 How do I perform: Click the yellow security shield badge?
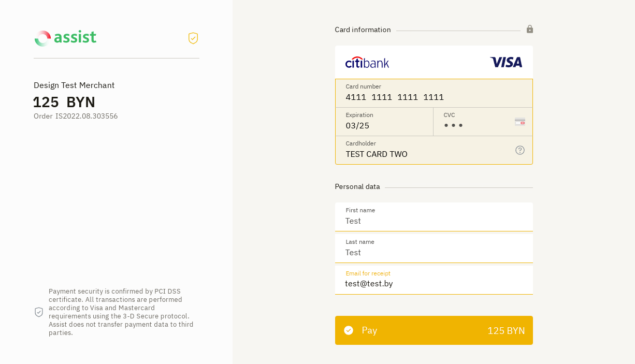tap(193, 38)
